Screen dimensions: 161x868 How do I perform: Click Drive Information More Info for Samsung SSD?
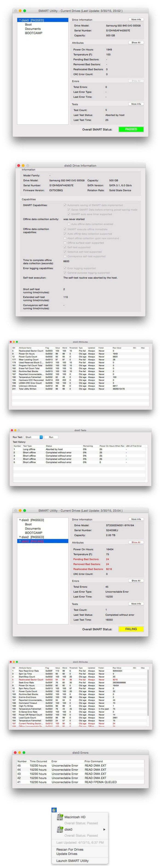(136, 20)
